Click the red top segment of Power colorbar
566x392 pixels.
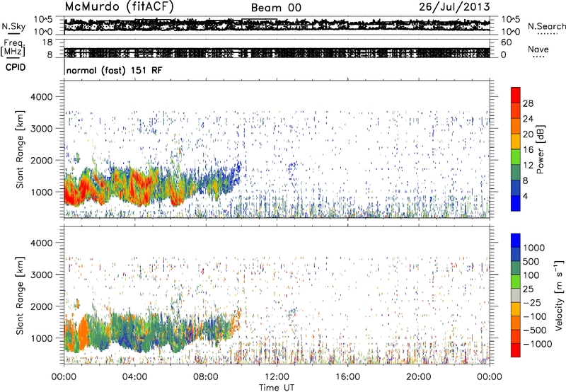tap(516, 95)
